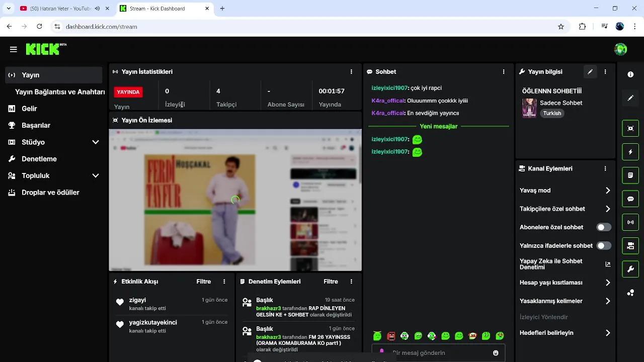Click the stream preview video thumbnail
Screen dimensions: 644x362
point(235,200)
